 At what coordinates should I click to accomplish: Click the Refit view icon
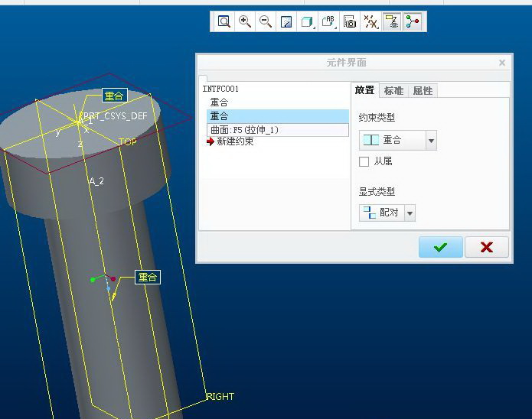pyautogui.click(x=224, y=21)
